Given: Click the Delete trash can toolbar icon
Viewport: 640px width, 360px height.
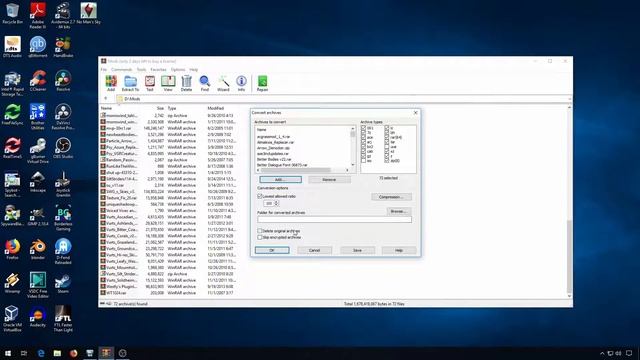Looking at the screenshot, I should pyautogui.click(x=186, y=83).
